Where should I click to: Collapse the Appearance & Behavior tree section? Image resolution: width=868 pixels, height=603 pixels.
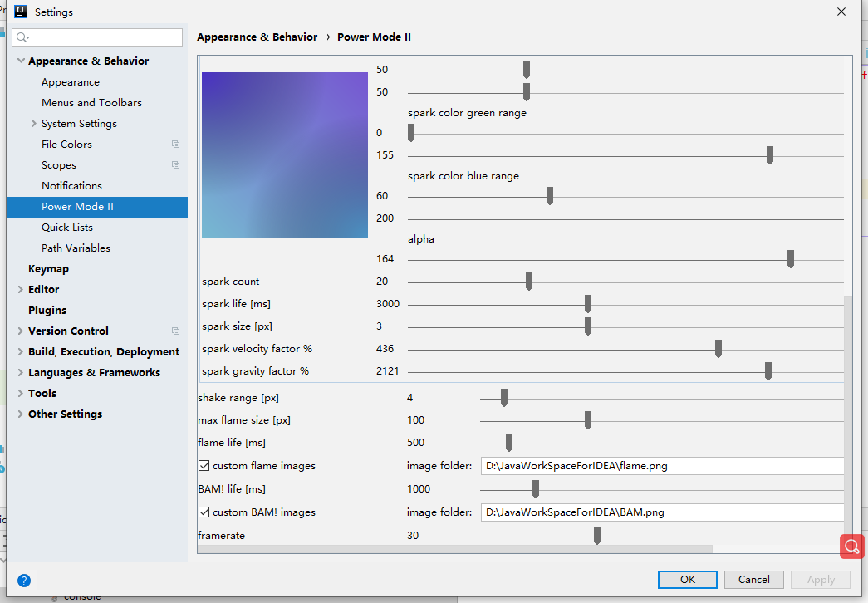pos(20,61)
